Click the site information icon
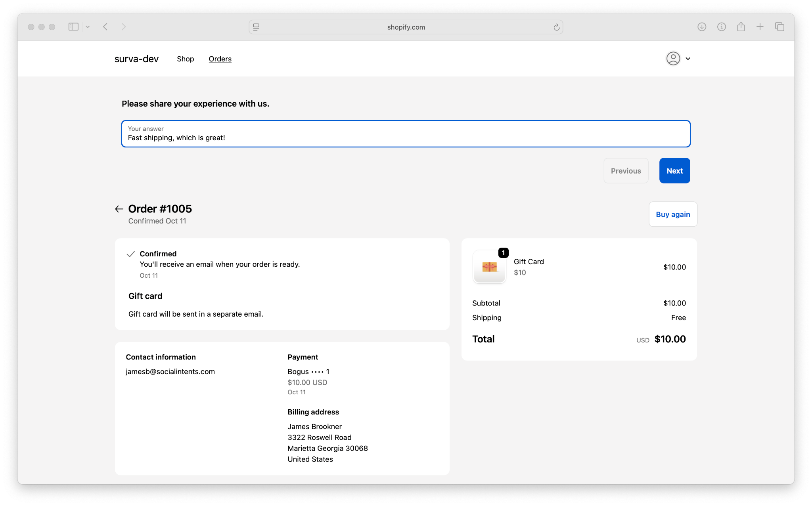 tap(722, 27)
